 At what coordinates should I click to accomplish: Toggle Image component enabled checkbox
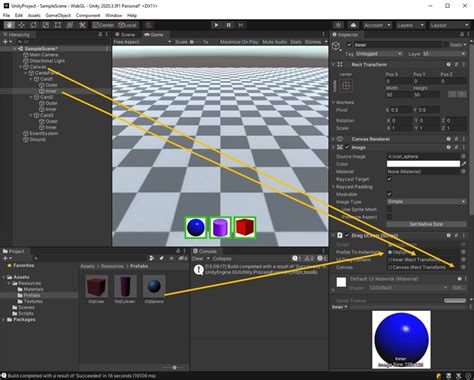(x=347, y=147)
